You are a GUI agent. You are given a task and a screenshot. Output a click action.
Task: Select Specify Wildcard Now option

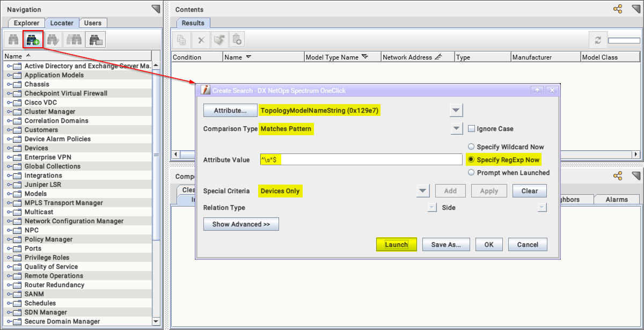(x=472, y=146)
